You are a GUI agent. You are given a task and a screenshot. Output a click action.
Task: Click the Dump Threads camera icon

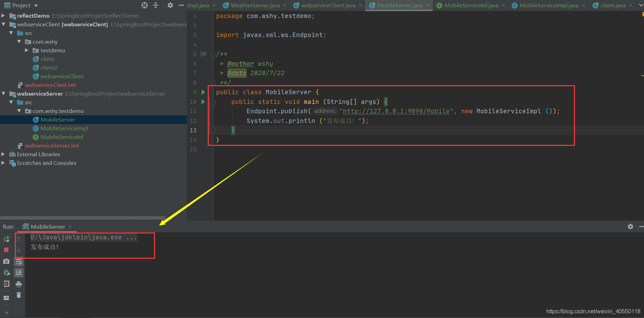coord(6,261)
